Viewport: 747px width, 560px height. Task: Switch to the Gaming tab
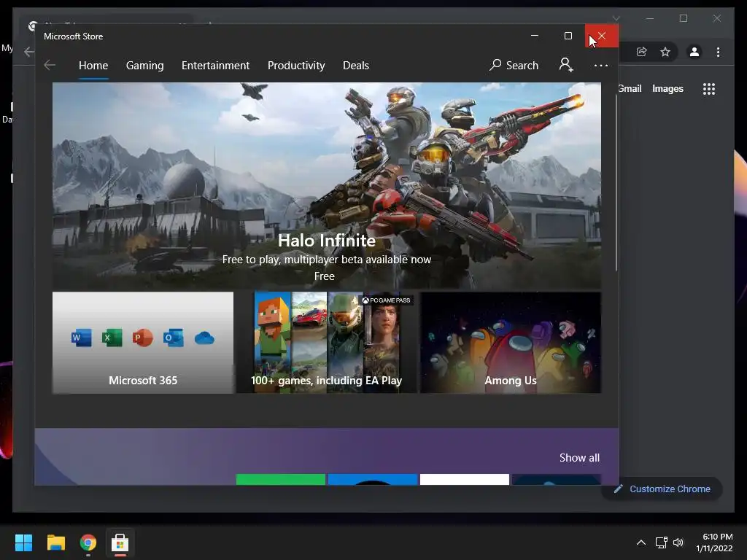(x=145, y=65)
